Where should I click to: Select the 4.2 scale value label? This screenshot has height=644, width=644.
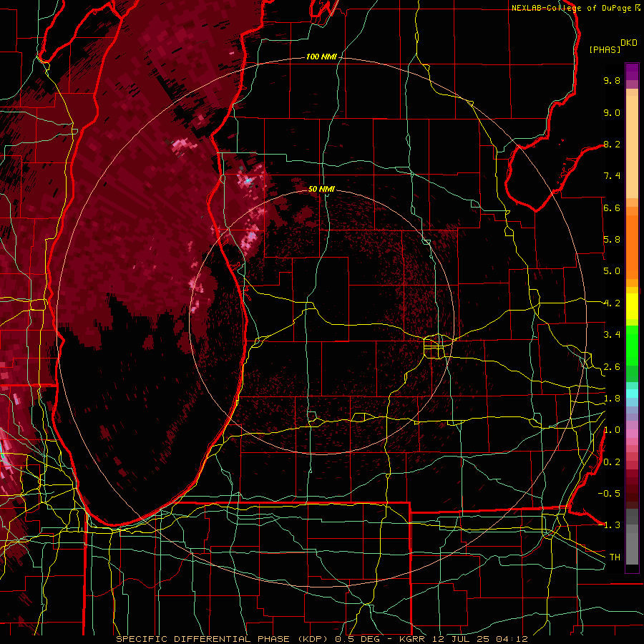[612, 303]
